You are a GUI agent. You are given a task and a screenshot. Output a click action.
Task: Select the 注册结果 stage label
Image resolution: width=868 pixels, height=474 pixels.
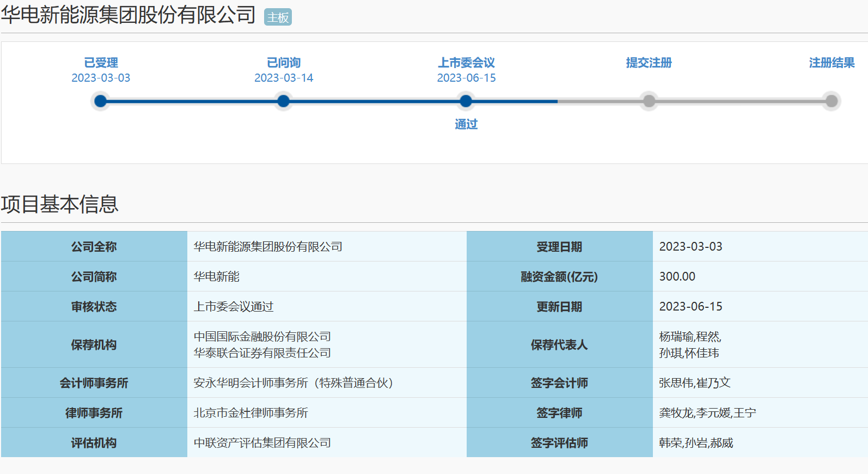pyautogui.click(x=832, y=63)
